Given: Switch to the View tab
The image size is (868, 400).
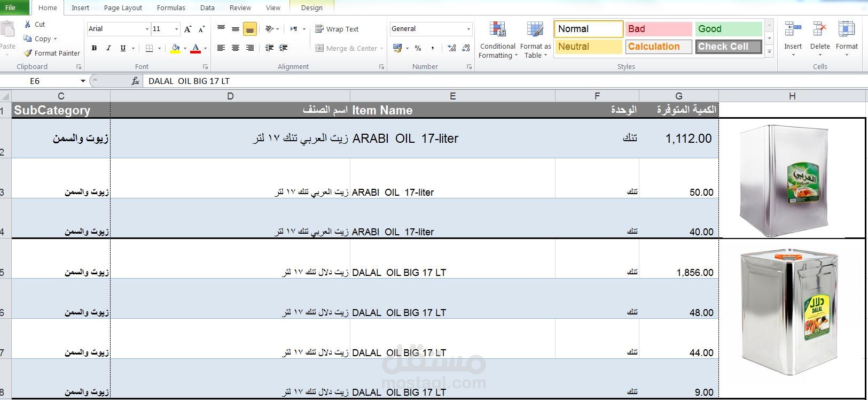Looking at the screenshot, I should point(273,7).
